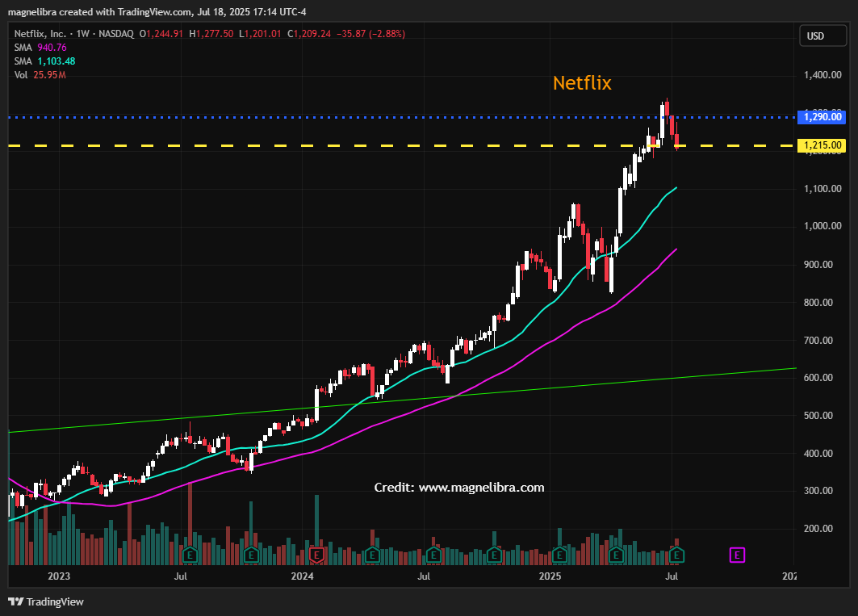Click the opening price O1,244.91 value
Viewport: 858px width, 616px height.
(x=161, y=33)
